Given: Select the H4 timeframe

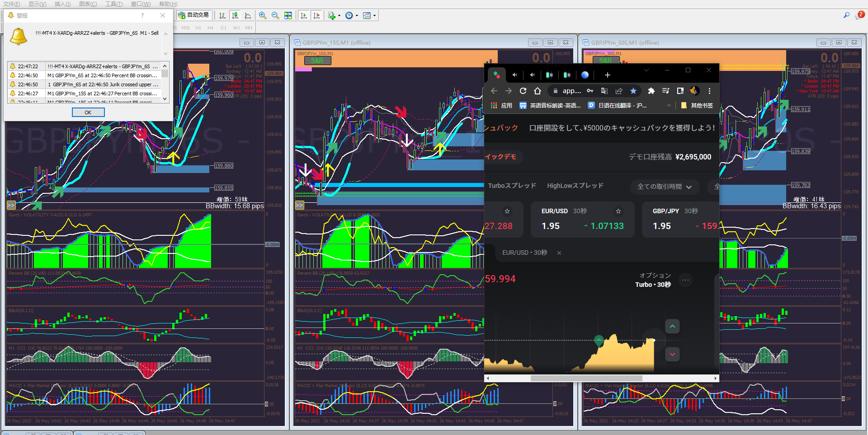Looking at the screenshot, I should [x=210, y=28].
